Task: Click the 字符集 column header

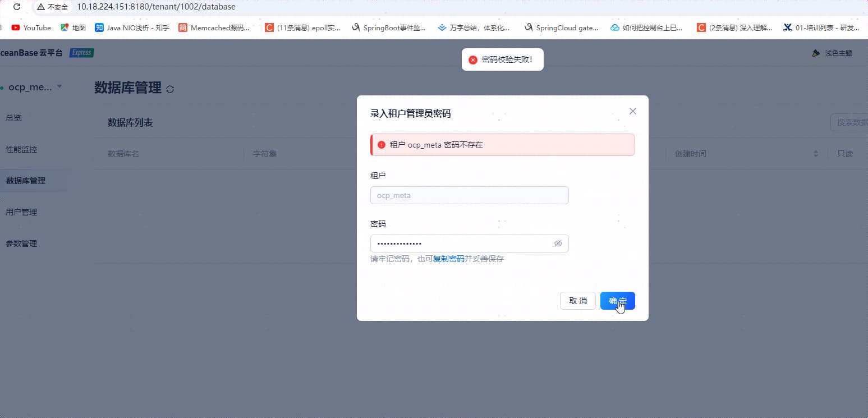Action: [265, 154]
